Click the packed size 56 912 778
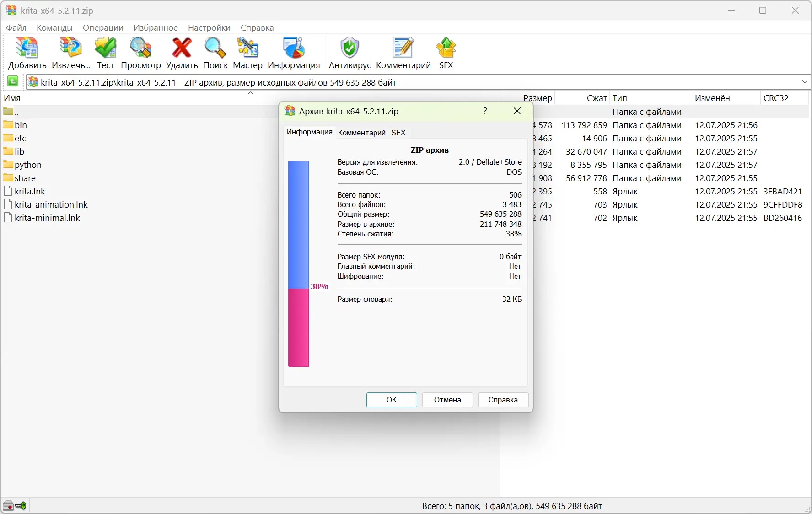812x514 pixels. tap(586, 178)
